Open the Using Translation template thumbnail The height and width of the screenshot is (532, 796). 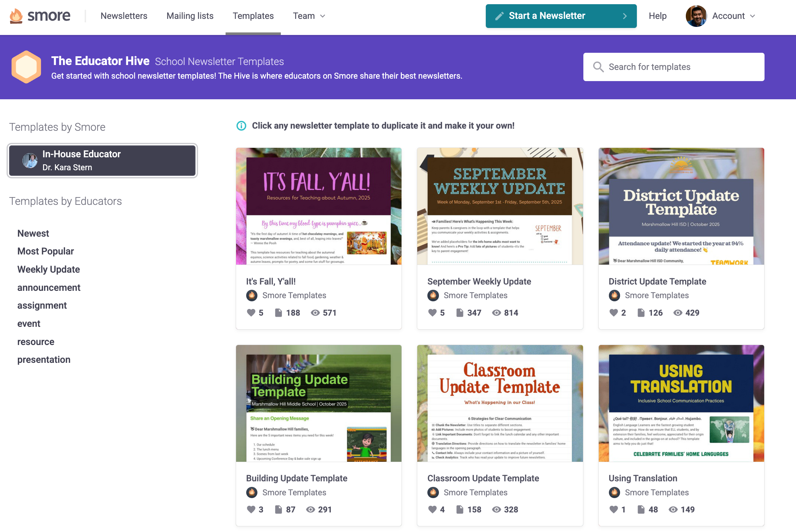click(x=681, y=403)
